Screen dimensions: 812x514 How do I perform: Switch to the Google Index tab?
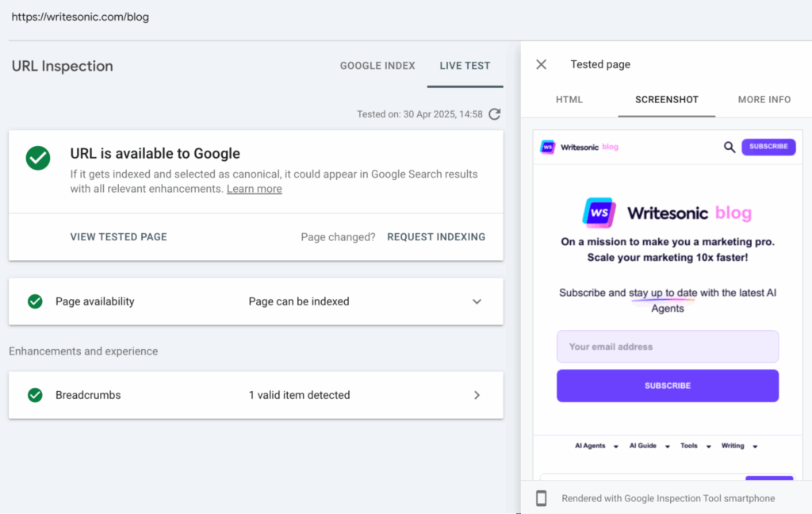377,66
